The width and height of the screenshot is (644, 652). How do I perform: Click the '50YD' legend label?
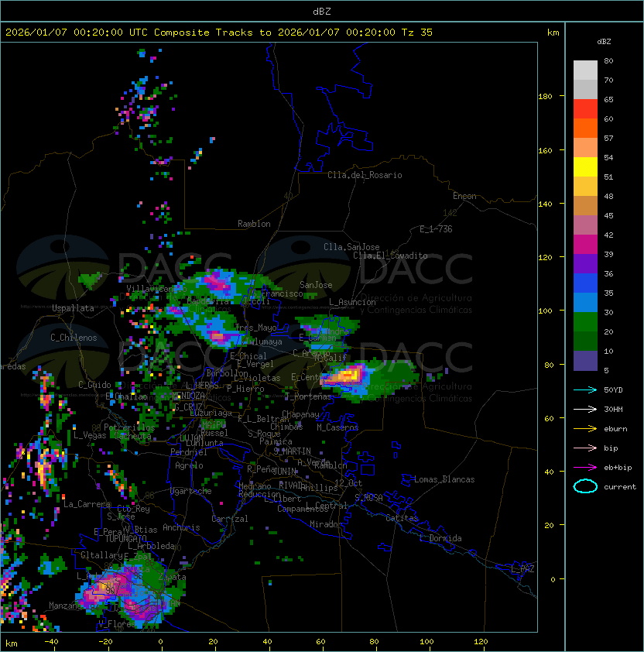pyautogui.click(x=613, y=389)
